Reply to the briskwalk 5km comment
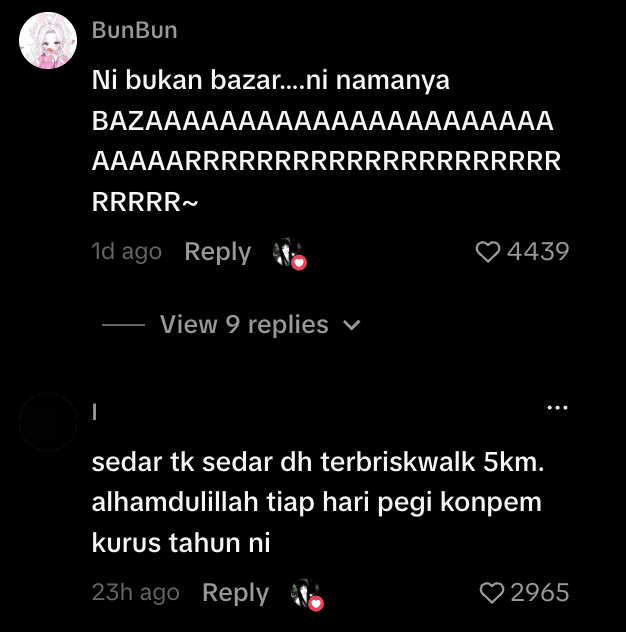The image size is (626, 632). [x=235, y=593]
